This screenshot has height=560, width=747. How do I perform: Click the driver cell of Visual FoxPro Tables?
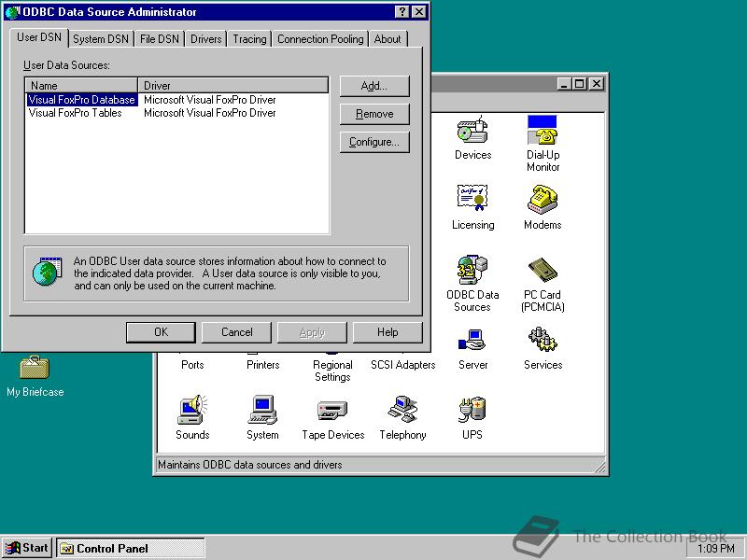pyautogui.click(x=210, y=113)
